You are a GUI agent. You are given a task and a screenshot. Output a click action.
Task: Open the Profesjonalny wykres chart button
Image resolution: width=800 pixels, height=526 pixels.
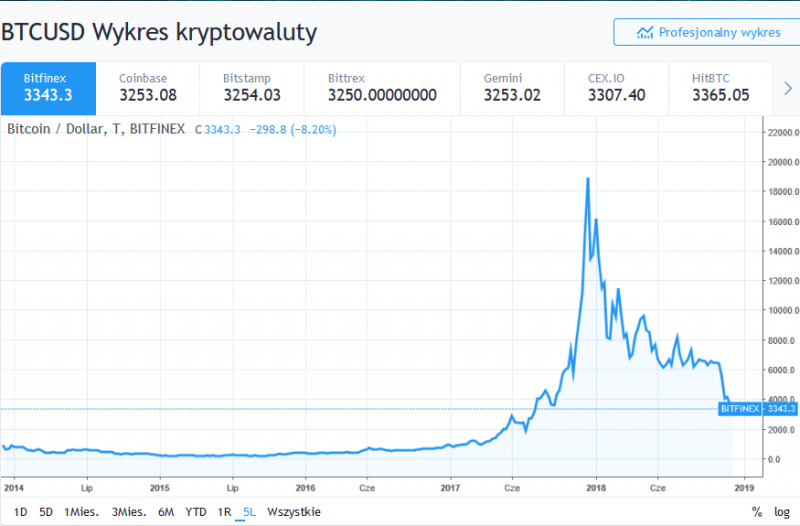pyautogui.click(x=706, y=32)
